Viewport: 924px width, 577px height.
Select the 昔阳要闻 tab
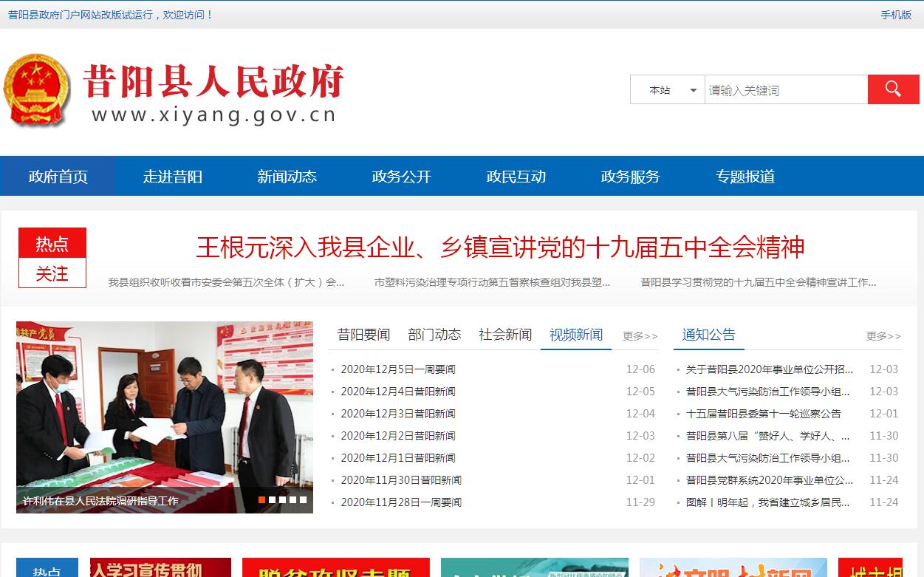pyautogui.click(x=364, y=334)
